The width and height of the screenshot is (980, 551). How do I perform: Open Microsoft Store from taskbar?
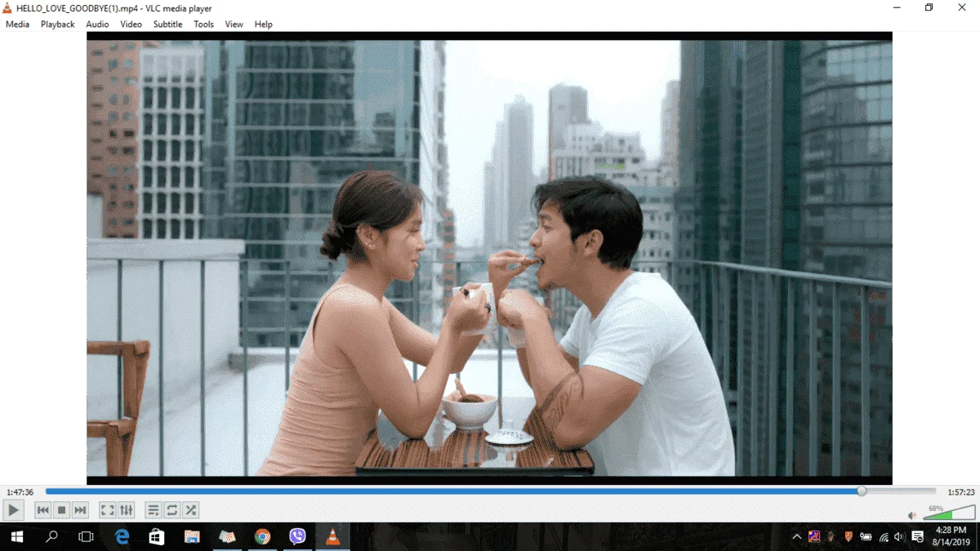click(x=157, y=537)
